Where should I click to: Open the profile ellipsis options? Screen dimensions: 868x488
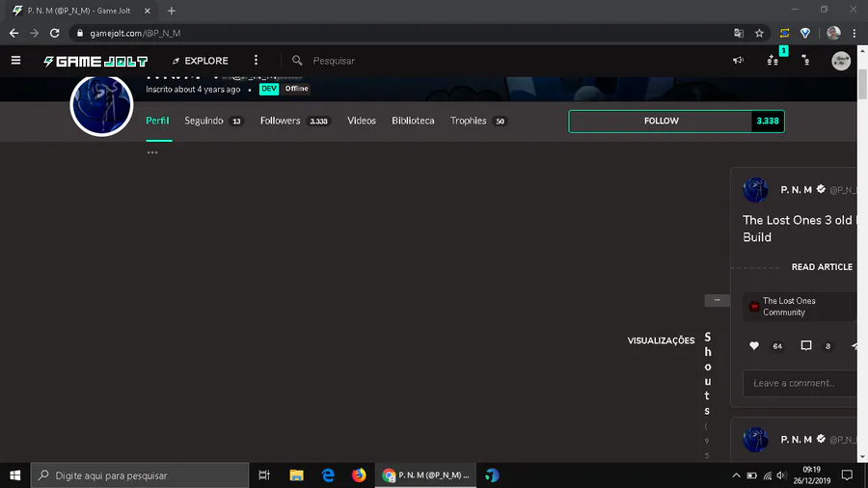[152, 152]
